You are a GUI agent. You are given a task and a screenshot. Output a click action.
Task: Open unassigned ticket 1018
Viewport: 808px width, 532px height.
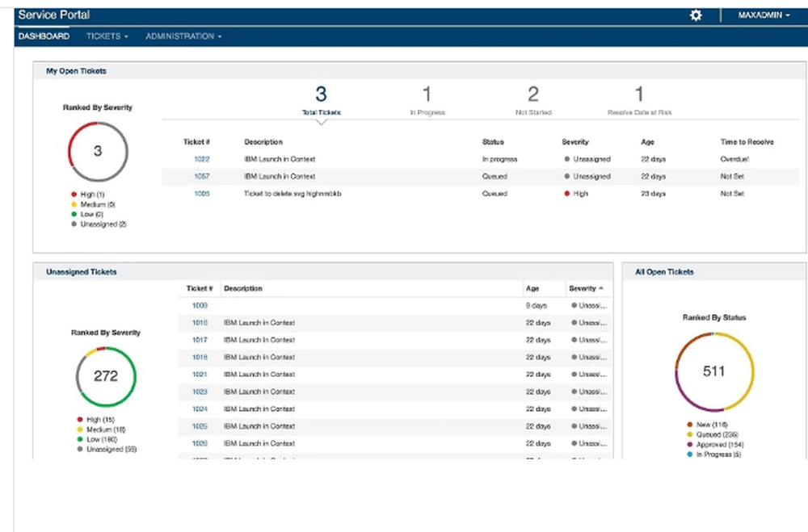(x=200, y=357)
